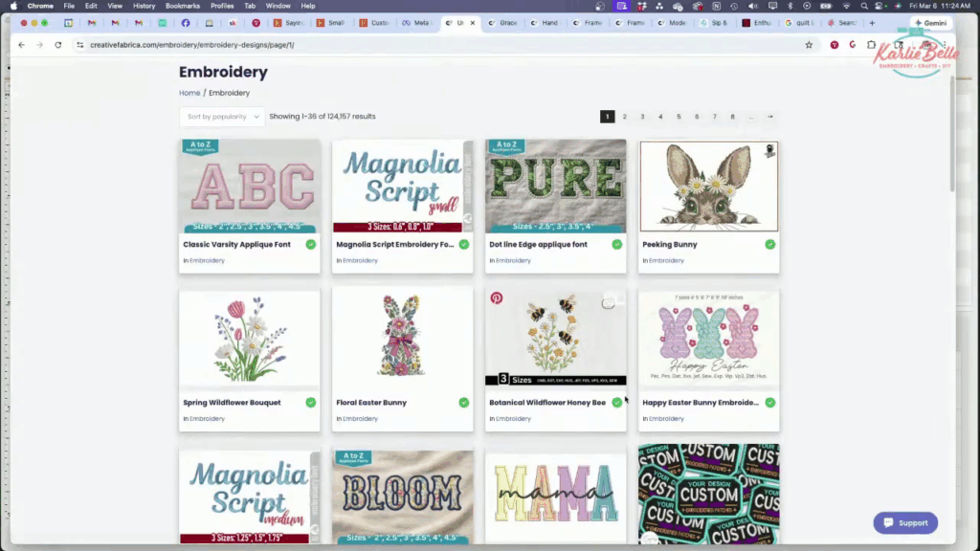Open the Pinterest extension in the toolbar
Viewport: 980px width, 551px height.
click(x=835, y=45)
